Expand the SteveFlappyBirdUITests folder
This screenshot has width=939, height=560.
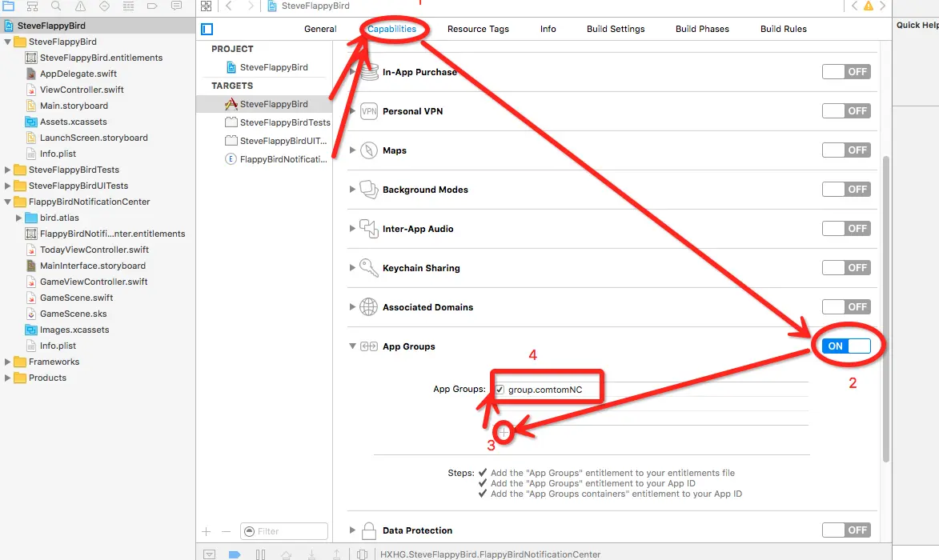point(7,186)
